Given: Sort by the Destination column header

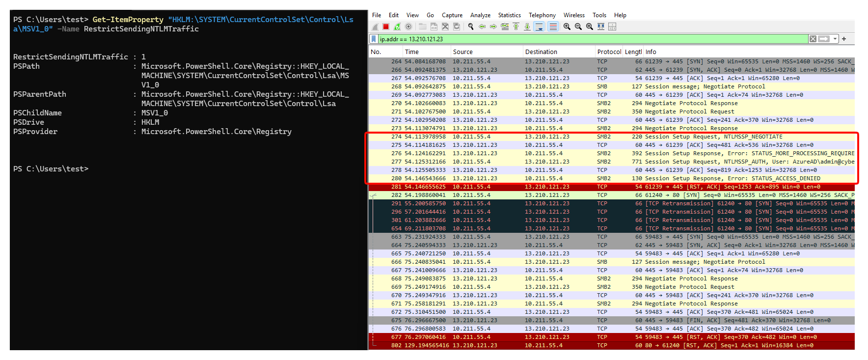Looking at the screenshot, I should coord(559,52).
